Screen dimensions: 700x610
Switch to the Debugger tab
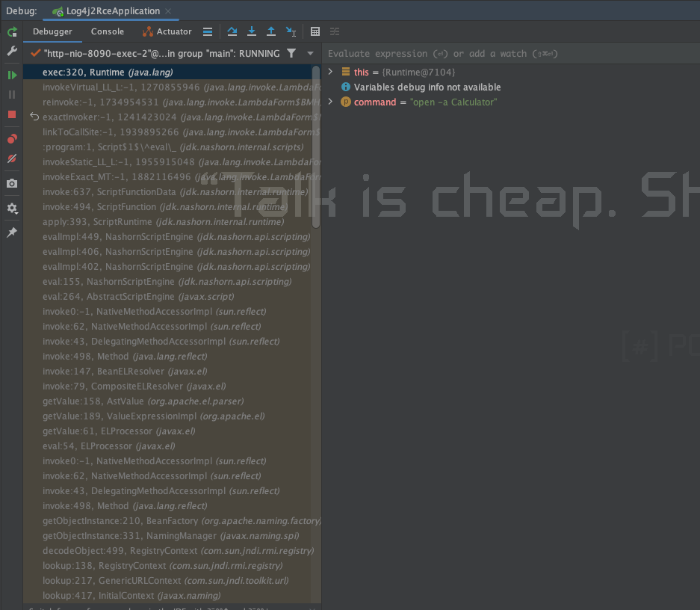(52, 31)
